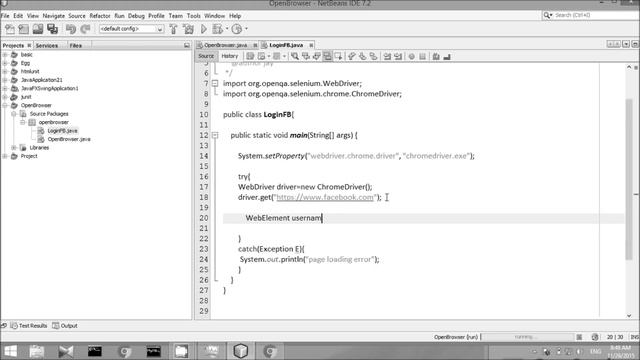Click the Windows Start button on taskbar
640x360 pixels.
point(10,351)
